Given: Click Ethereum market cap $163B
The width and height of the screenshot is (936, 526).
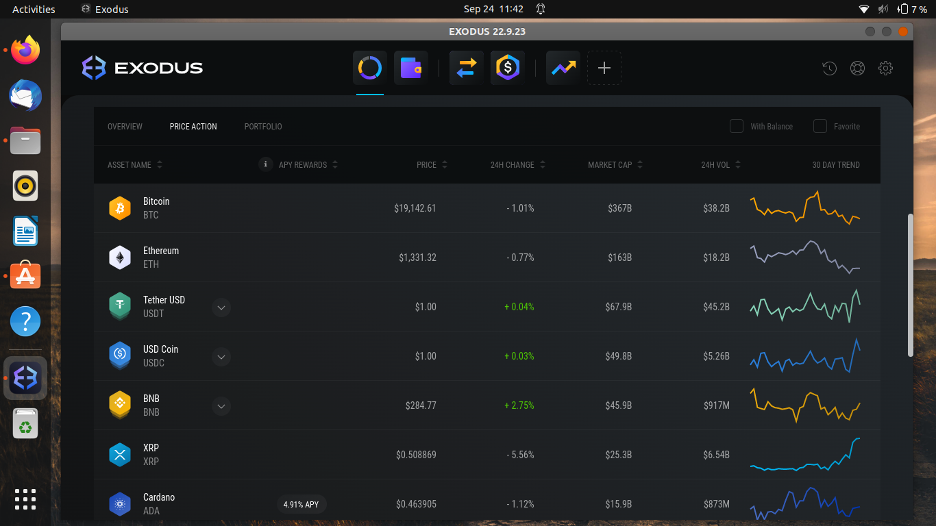Looking at the screenshot, I should (x=620, y=257).
